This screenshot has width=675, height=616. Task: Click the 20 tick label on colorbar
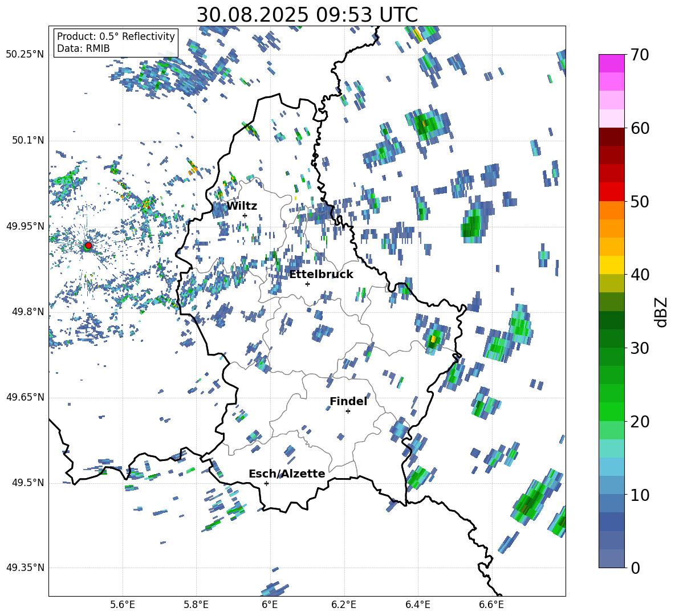pyautogui.click(x=639, y=421)
